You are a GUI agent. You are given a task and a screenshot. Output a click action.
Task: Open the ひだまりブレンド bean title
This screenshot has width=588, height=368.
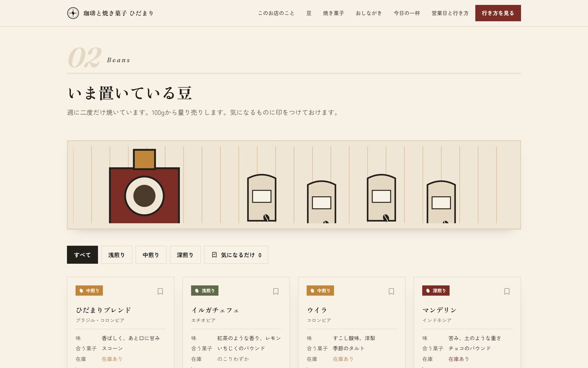[104, 310]
